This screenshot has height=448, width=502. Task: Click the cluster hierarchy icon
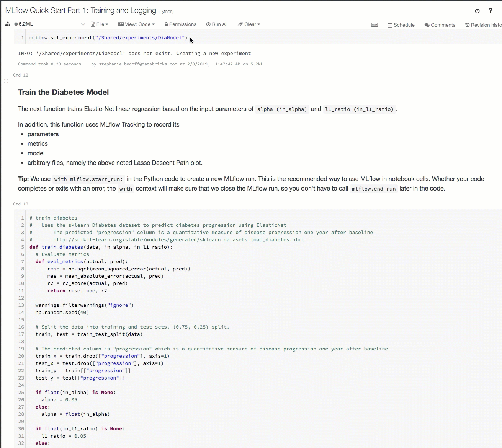click(8, 24)
